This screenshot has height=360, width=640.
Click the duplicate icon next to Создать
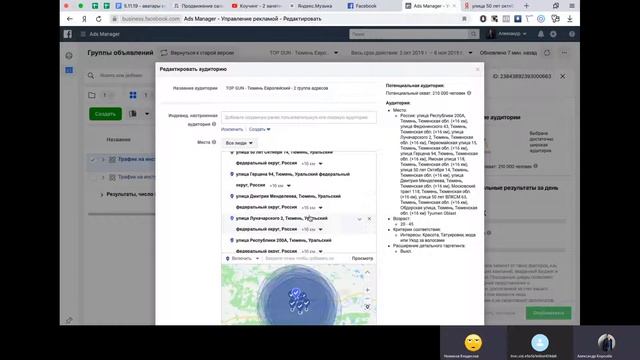coord(133,113)
